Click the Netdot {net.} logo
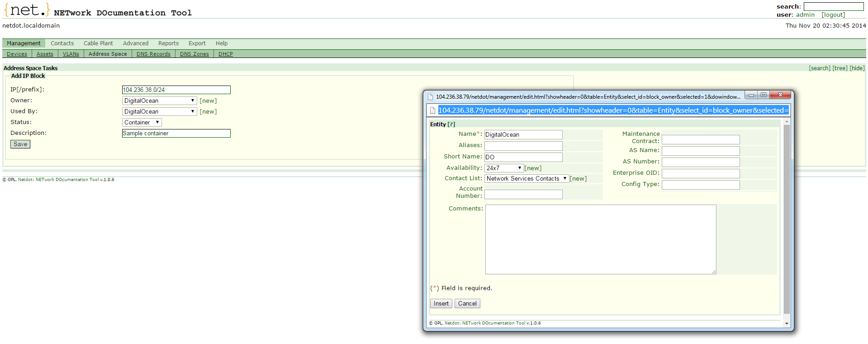 (26, 10)
